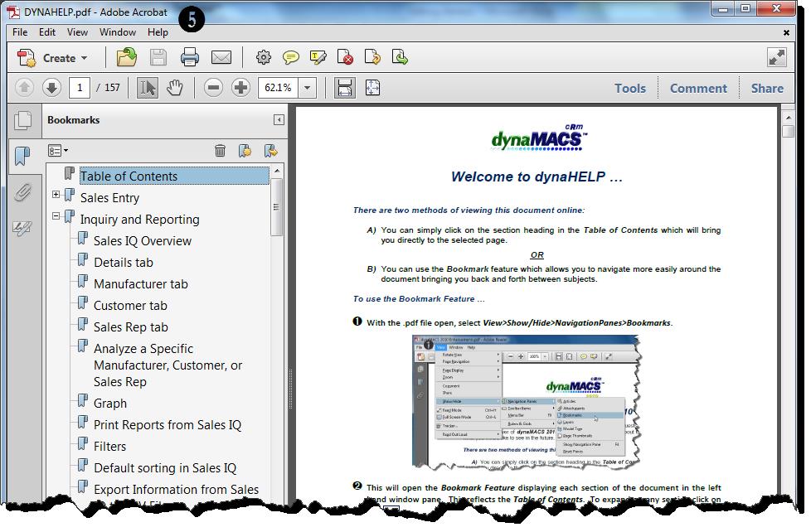This screenshot has width=811, height=532.
Task: Select the highlight text tool icon
Action: (x=318, y=57)
